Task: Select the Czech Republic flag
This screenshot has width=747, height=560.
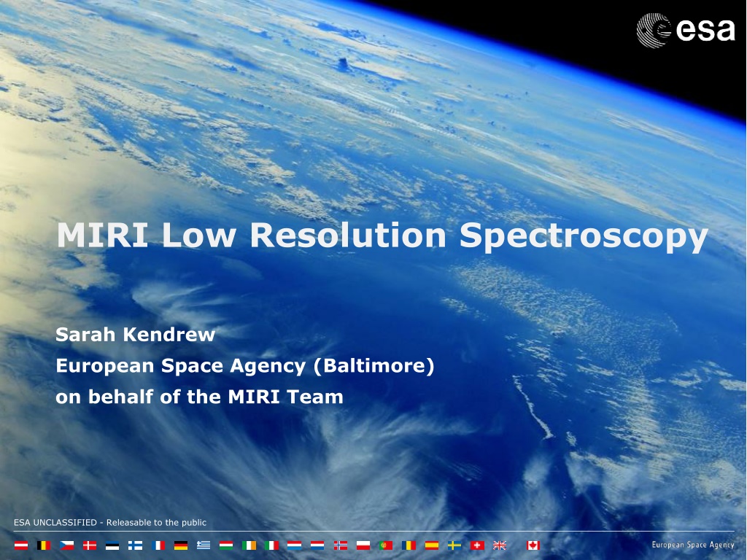Action: click(66, 545)
